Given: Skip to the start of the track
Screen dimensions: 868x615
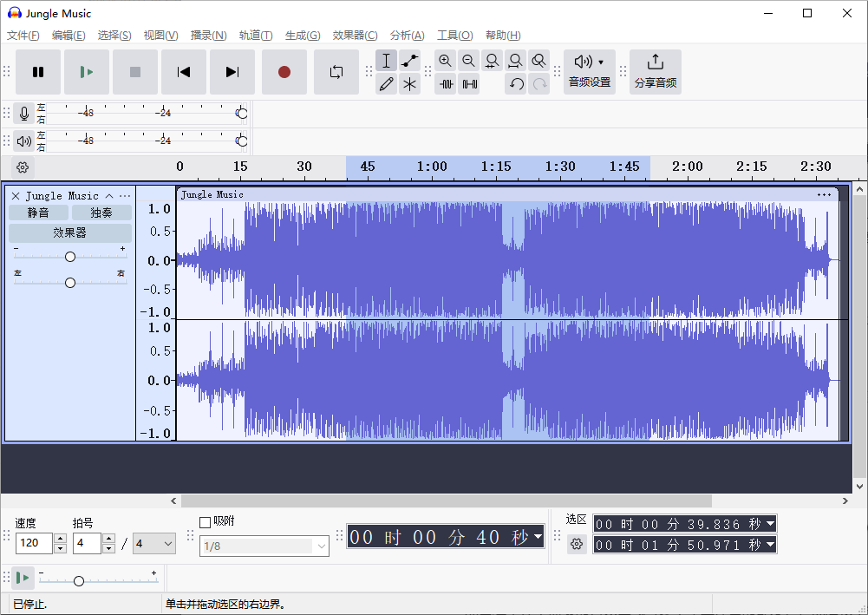Looking at the screenshot, I should point(184,72).
